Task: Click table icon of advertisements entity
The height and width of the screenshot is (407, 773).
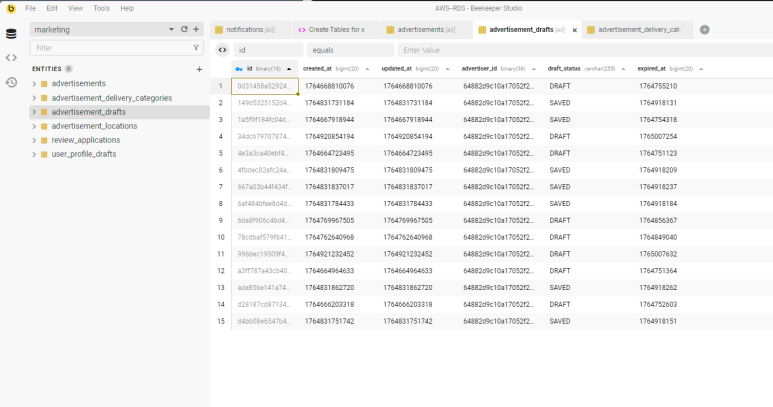Action: (44, 84)
